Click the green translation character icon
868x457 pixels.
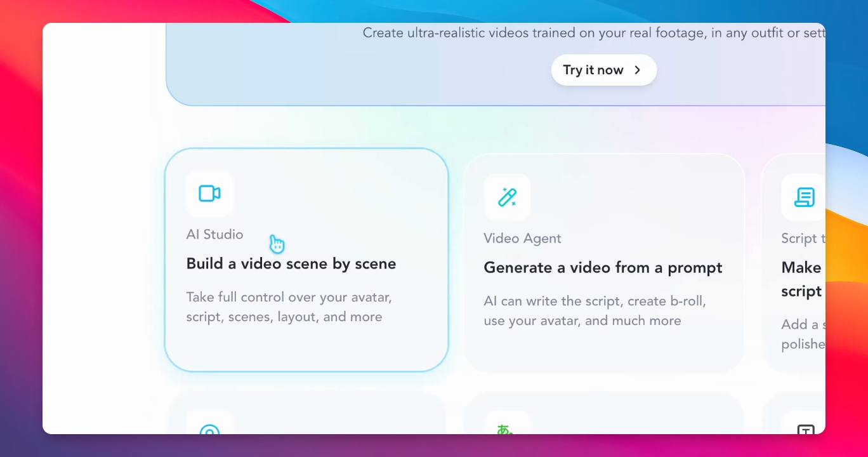(505, 430)
